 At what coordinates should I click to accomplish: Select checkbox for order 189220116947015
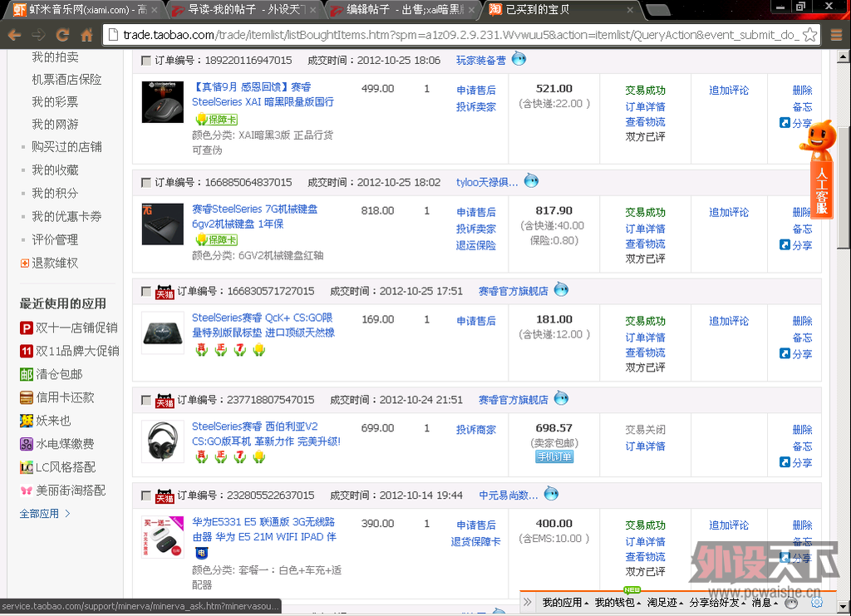coord(146,60)
